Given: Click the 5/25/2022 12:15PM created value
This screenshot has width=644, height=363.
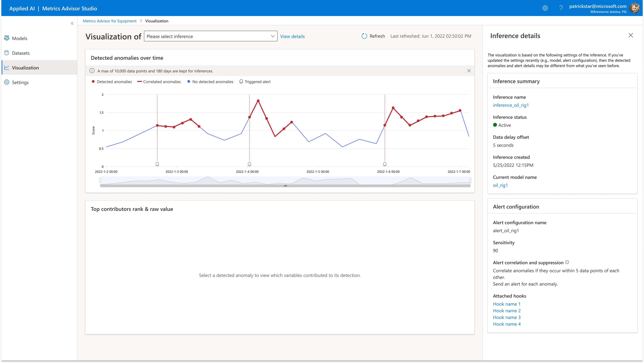Looking at the screenshot, I should click(513, 165).
